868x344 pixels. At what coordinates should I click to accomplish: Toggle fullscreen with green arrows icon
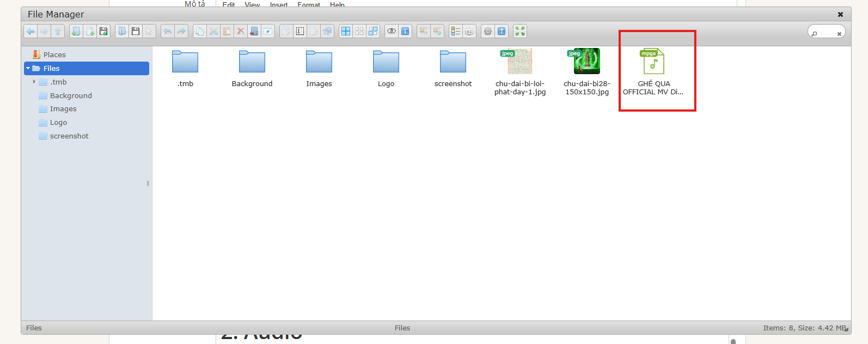(520, 32)
